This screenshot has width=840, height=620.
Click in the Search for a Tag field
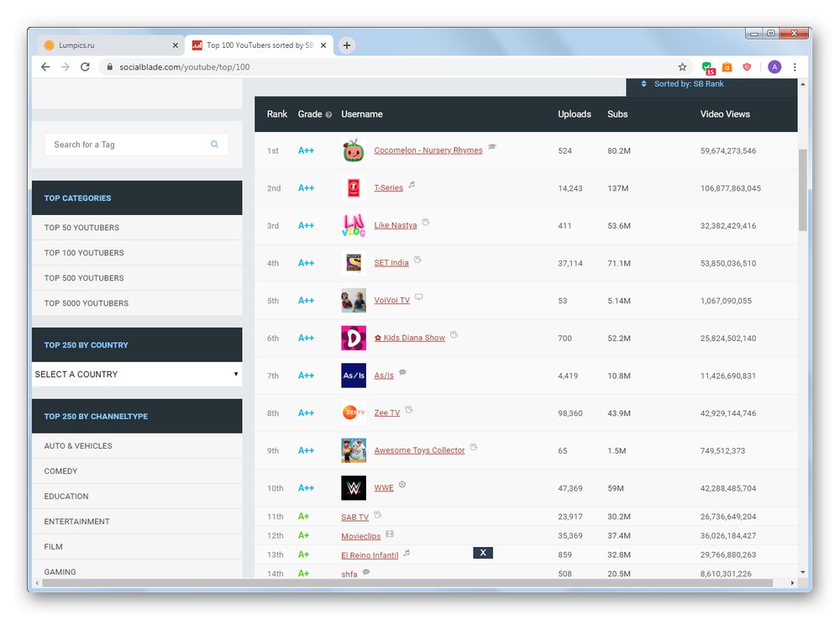coord(136,144)
